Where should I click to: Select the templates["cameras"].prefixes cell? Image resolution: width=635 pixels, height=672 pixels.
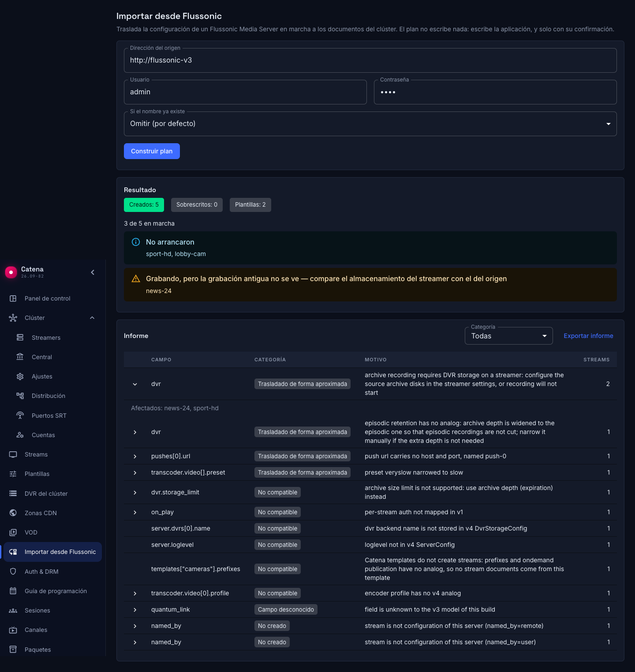(x=196, y=569)
